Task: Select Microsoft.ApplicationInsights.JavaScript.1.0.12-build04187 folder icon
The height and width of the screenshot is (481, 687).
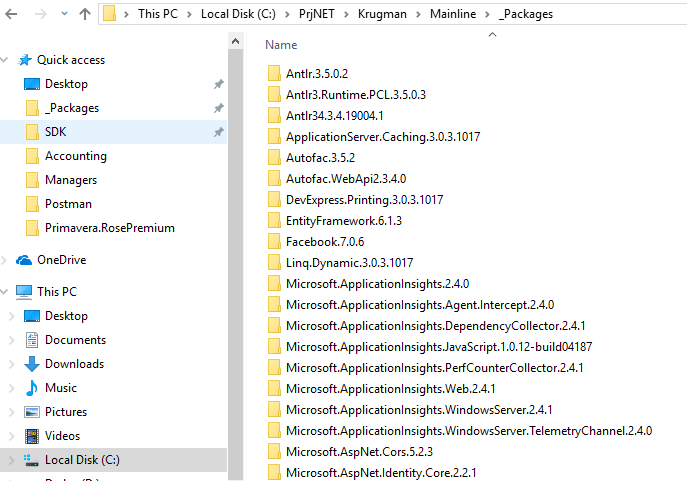Action: 274,347
